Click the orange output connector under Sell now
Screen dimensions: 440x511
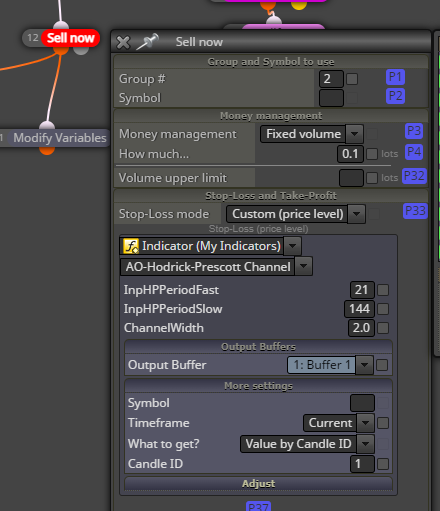61,50
